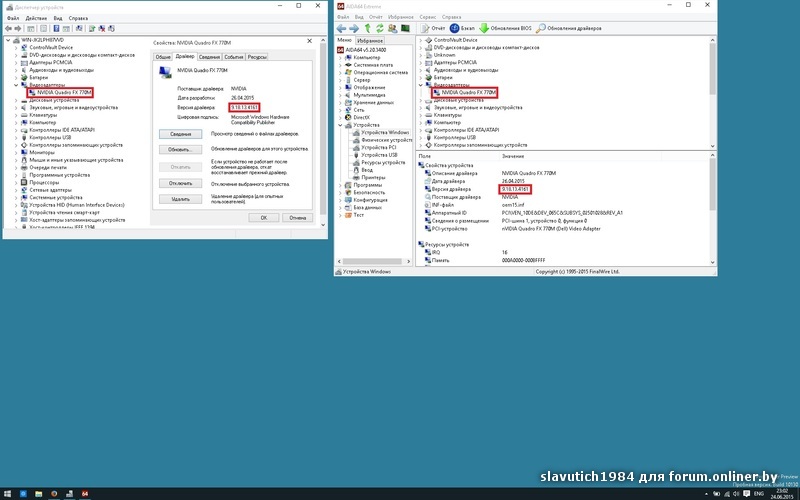The height and width of the screenshot is (500, 800).
Task: Click the red-X uninstall device toolbar icon
Action: point(102,29)
